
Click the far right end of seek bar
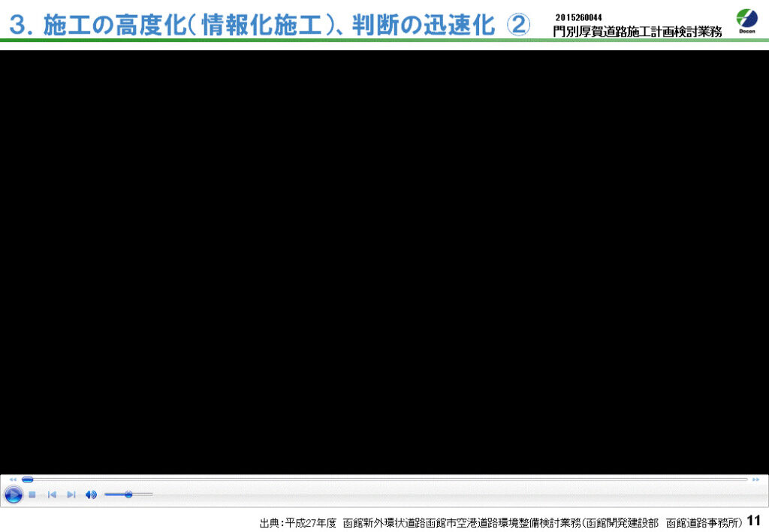(x=746, y=479)
